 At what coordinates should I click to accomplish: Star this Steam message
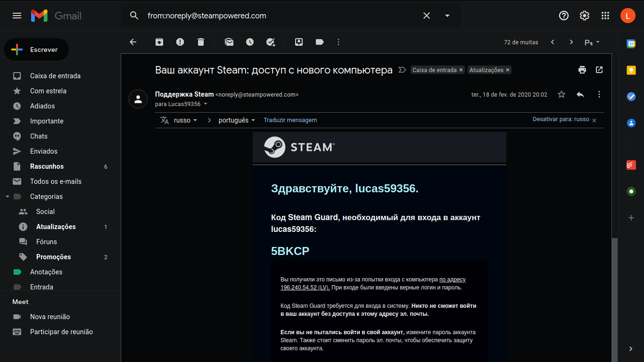[x=561, y=94]
